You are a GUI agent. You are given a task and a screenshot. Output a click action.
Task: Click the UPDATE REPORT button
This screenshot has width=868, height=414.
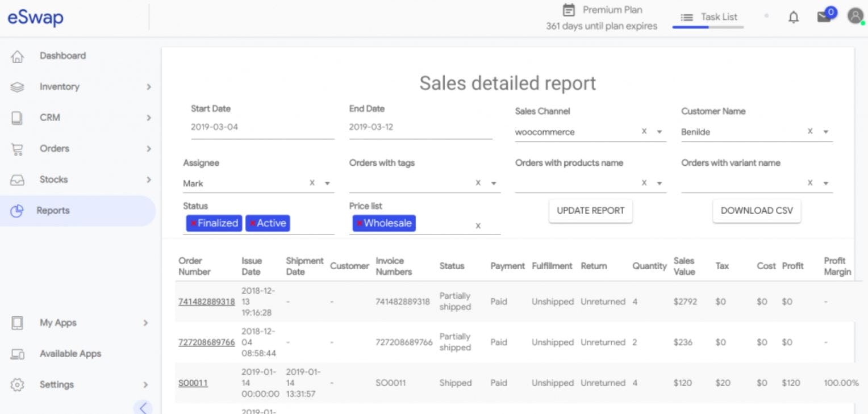tap(591, 211)
